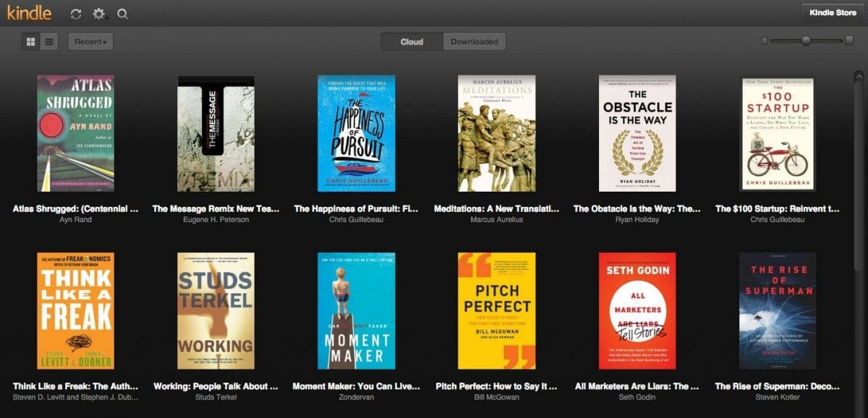Click author name 'Ryan Holiday'
The height and width of the screenshot is (418, 868).
tap(637, 220)
